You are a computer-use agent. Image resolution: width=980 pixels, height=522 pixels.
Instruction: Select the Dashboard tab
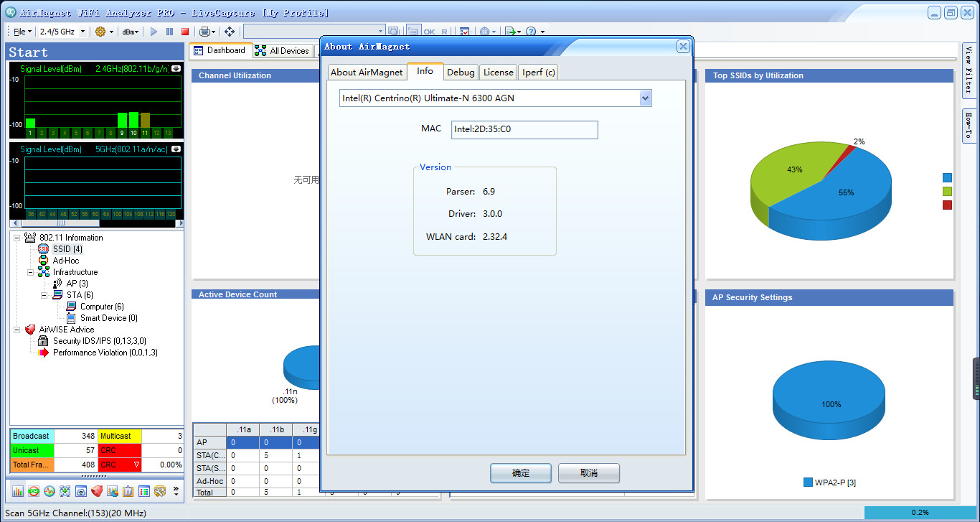pyautogui.click(x=220, y=50)
